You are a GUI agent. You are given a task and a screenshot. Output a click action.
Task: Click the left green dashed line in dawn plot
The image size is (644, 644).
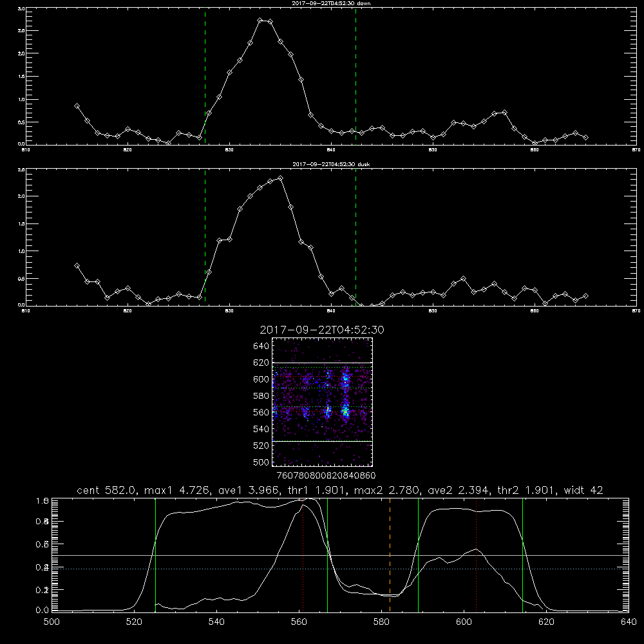[205, 76]
